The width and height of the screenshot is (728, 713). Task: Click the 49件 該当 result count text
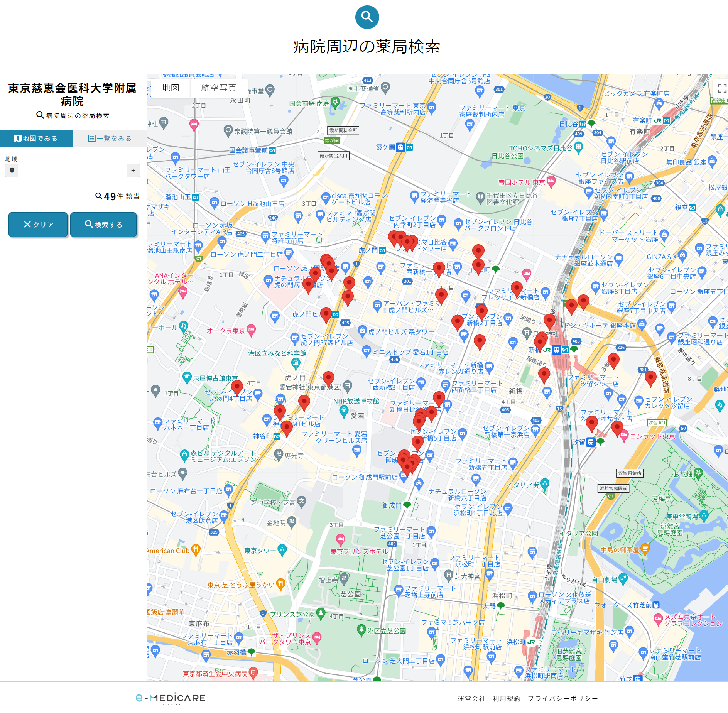(x=118, y=196)
